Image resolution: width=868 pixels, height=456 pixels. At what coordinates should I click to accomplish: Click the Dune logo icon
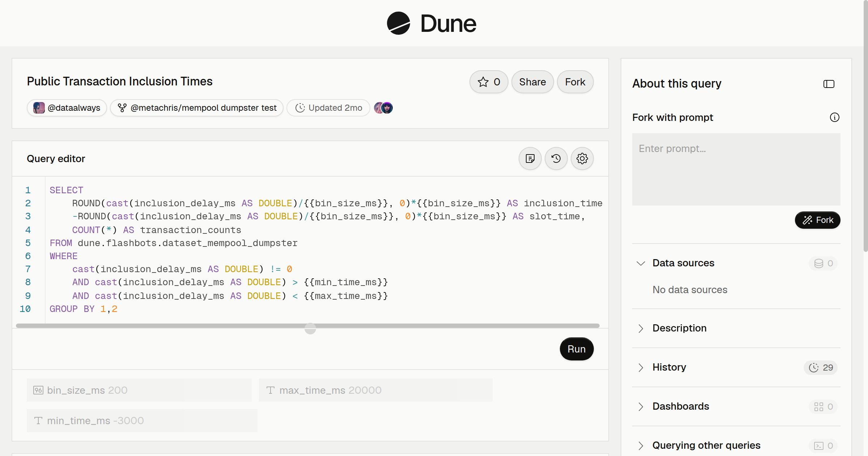398,23
